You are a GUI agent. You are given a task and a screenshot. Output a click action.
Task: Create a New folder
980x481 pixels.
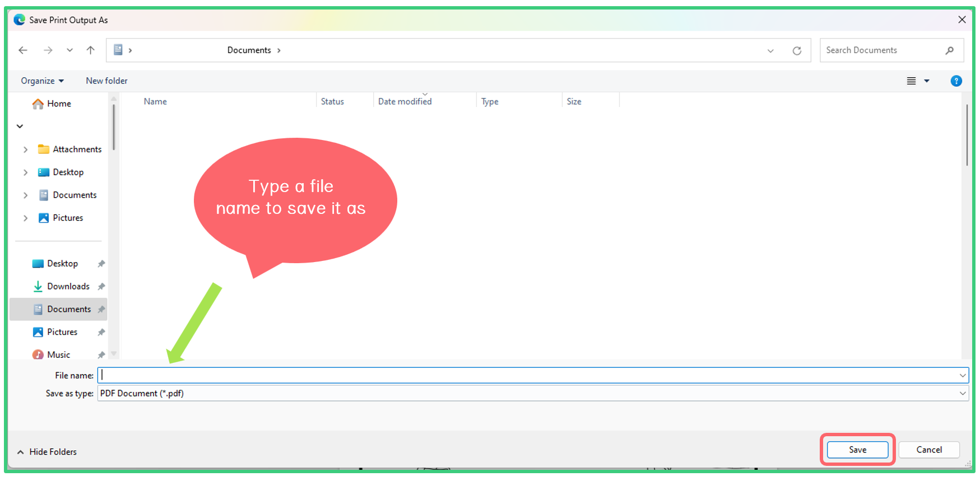[106, 81]
